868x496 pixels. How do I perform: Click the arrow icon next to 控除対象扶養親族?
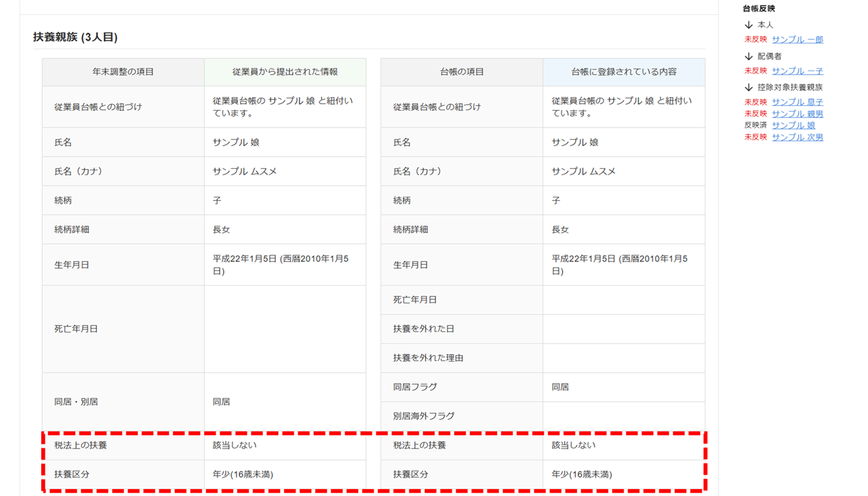[749, 88]
